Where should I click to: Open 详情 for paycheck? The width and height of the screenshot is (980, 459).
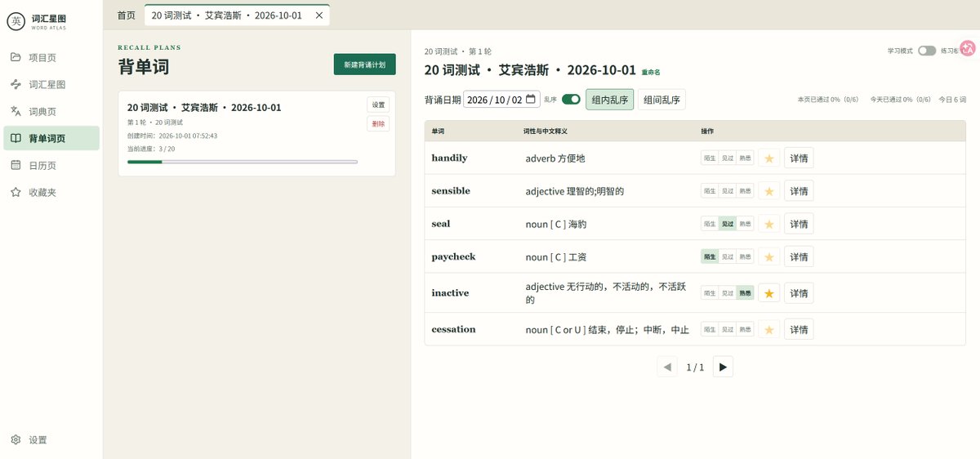[799, 256]
